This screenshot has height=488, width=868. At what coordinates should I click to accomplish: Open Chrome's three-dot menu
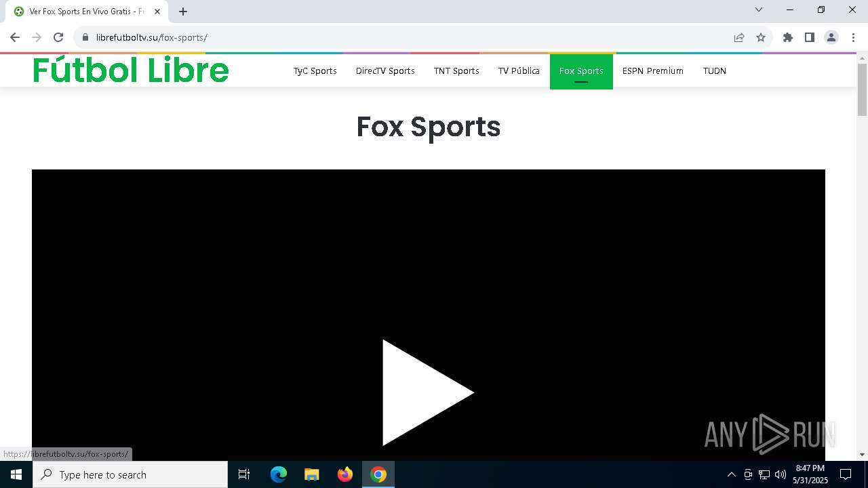pos(853,37)
